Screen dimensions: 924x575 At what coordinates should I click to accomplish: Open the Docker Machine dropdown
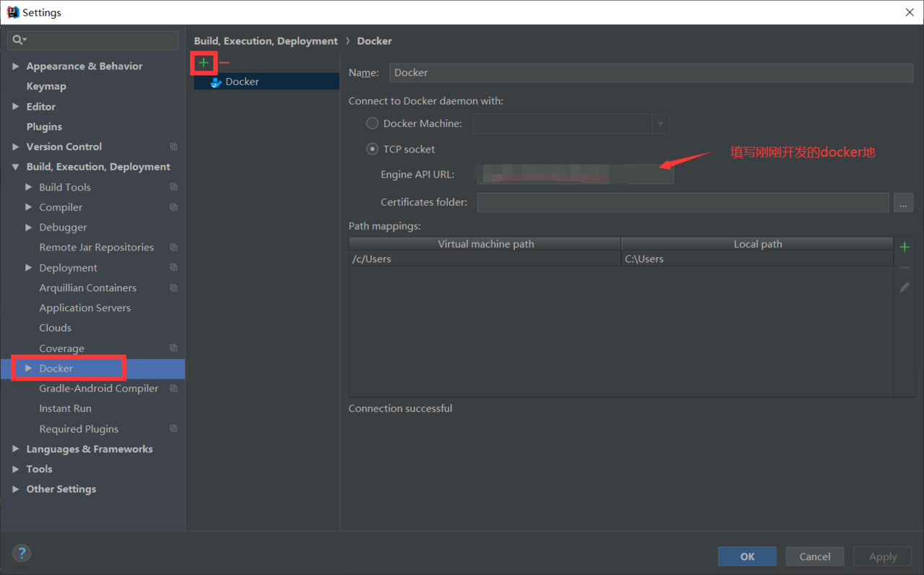pyautogui.click(x=660, y=124)
